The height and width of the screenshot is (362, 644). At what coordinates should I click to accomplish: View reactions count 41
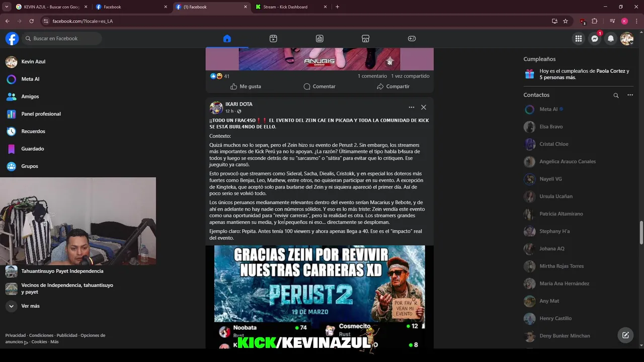[x=226, y=76]
